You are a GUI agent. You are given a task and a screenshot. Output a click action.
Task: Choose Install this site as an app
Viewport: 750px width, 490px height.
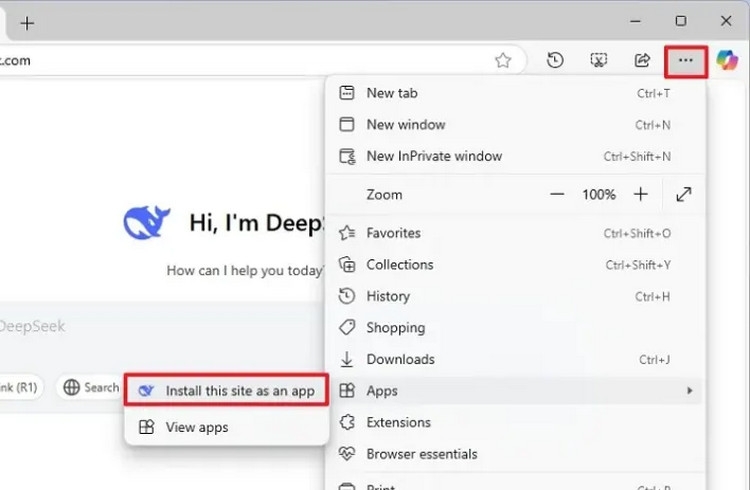pyautogui.click(x=226, y=390)
